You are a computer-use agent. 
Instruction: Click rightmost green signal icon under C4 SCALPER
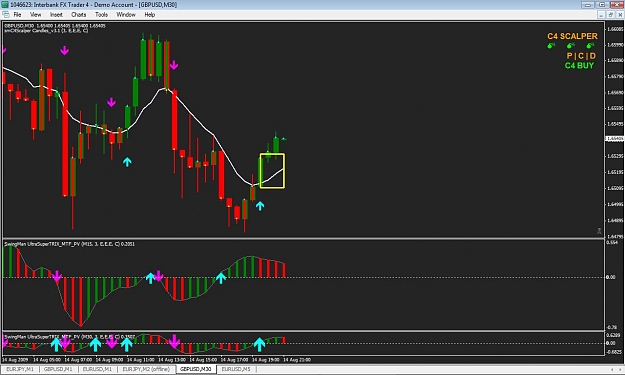pos(590,46)
